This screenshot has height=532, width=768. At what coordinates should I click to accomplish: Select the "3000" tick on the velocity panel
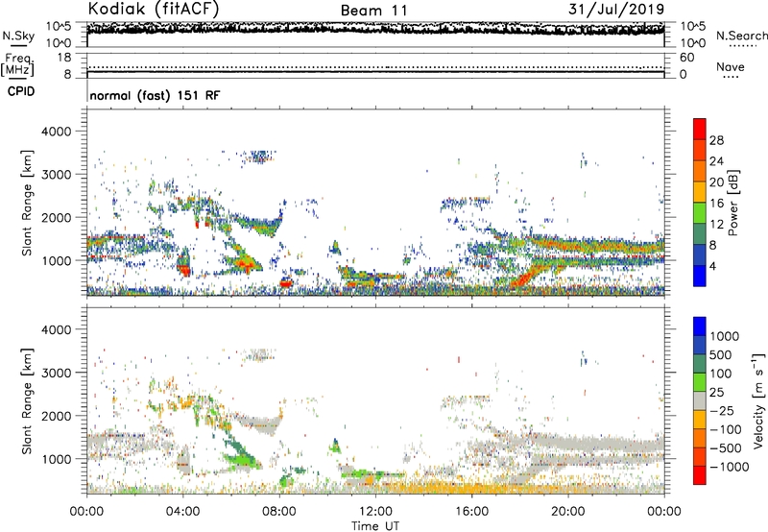coord(56,373)
